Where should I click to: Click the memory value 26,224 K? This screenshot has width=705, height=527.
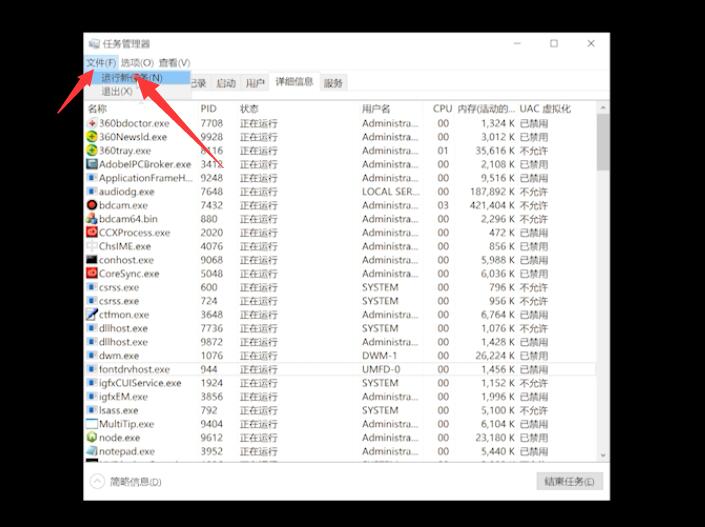(495, 355)
